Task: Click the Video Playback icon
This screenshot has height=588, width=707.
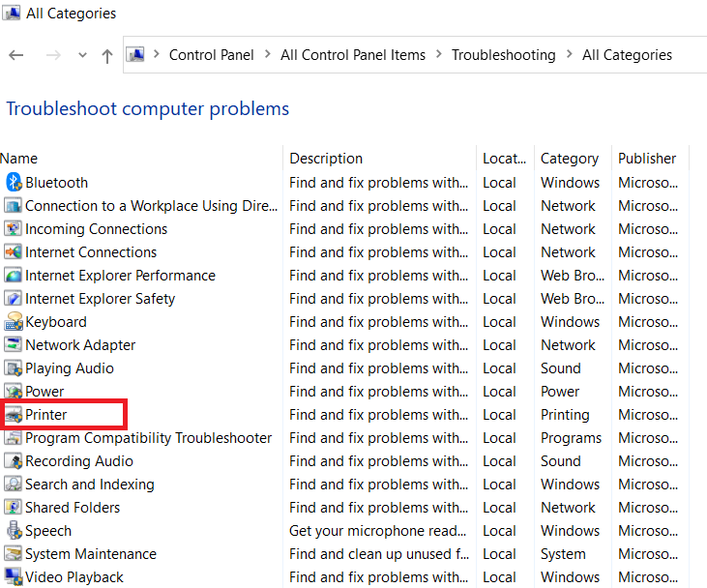Action: point(14,577)
